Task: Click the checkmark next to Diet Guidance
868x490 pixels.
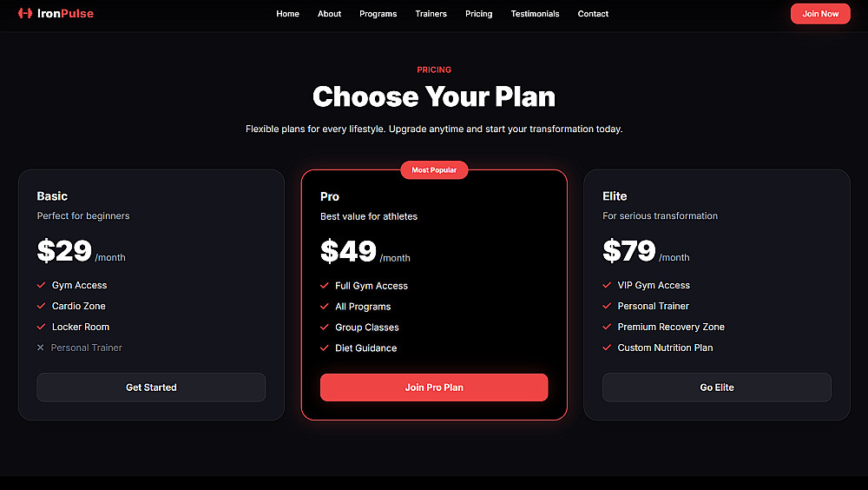Action: pos(325,348)
